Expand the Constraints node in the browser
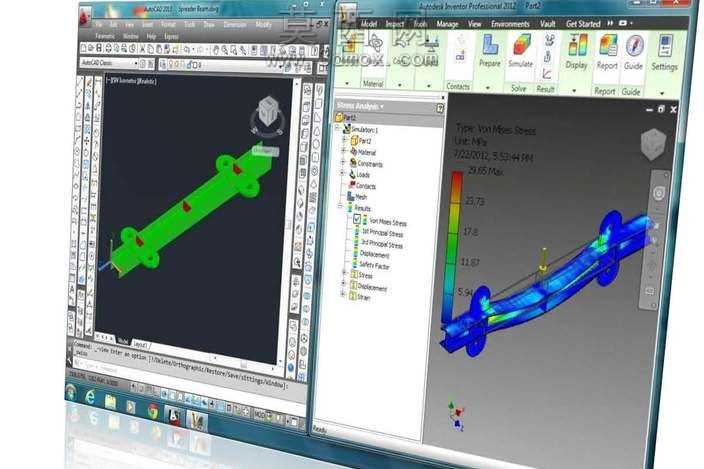 pos(343,162)
